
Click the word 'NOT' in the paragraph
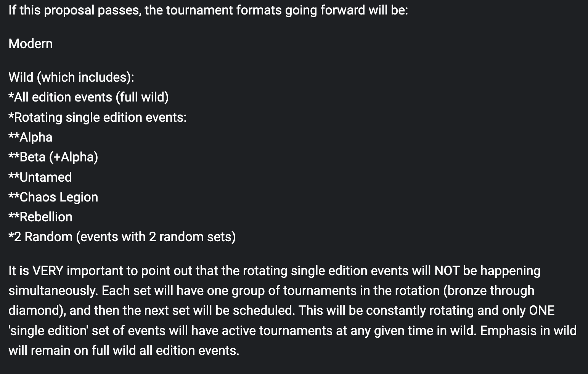447,271
